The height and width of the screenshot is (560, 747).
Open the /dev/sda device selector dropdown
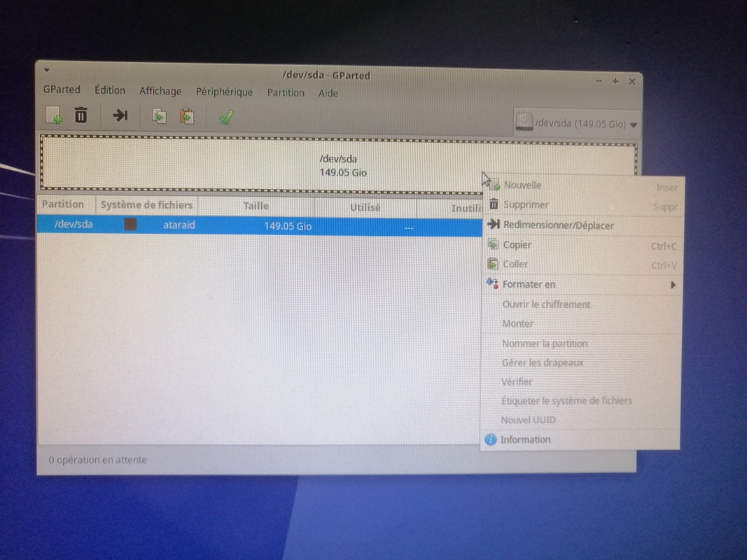576,123
